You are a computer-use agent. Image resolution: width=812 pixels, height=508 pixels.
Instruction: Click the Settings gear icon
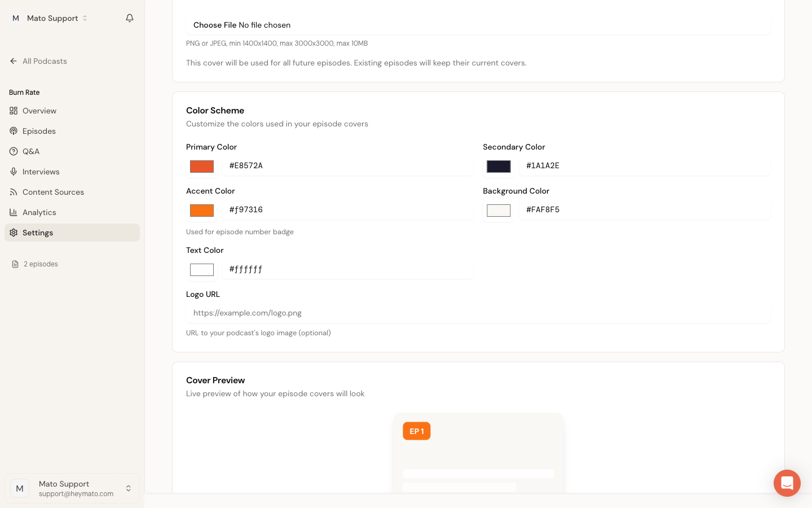click(x=14, y=233)
